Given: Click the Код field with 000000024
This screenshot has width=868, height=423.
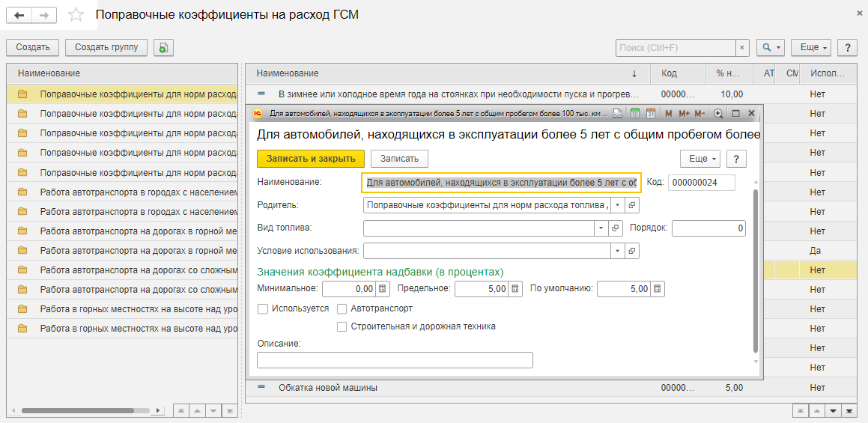Looking at the screenshot, I should (x=702, y=183).
